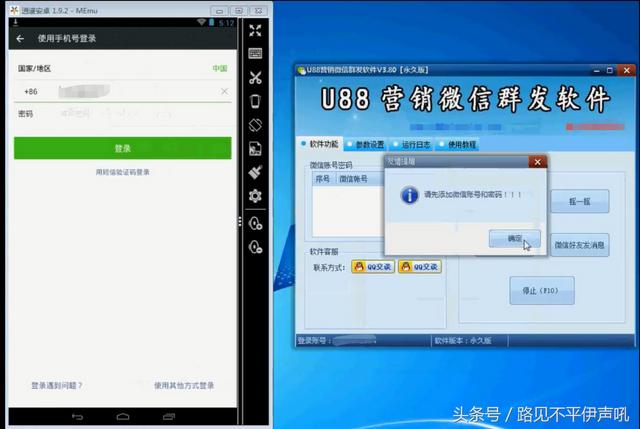Image resolution: width=640 pixels, height=429 pixels.
Task: Click the 停止 (F10) button
Action: click(x=542, y=291)
